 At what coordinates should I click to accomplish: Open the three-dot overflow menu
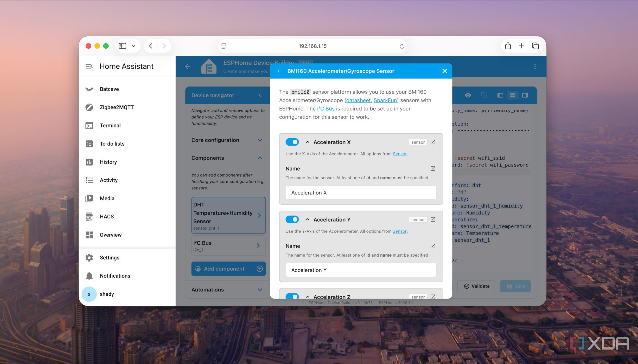(535, 67)
